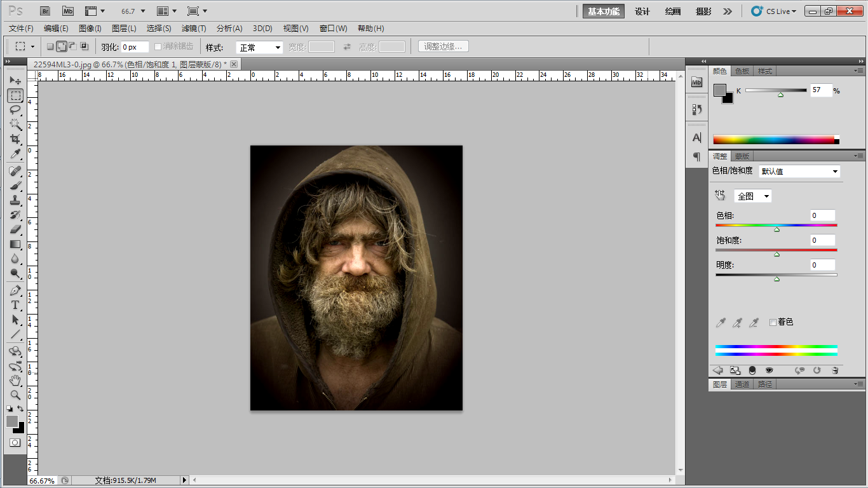Open the 滤镜(T) menu
Image resolution: width=868 pixels, height=488 pixels.
click(194, 29)
